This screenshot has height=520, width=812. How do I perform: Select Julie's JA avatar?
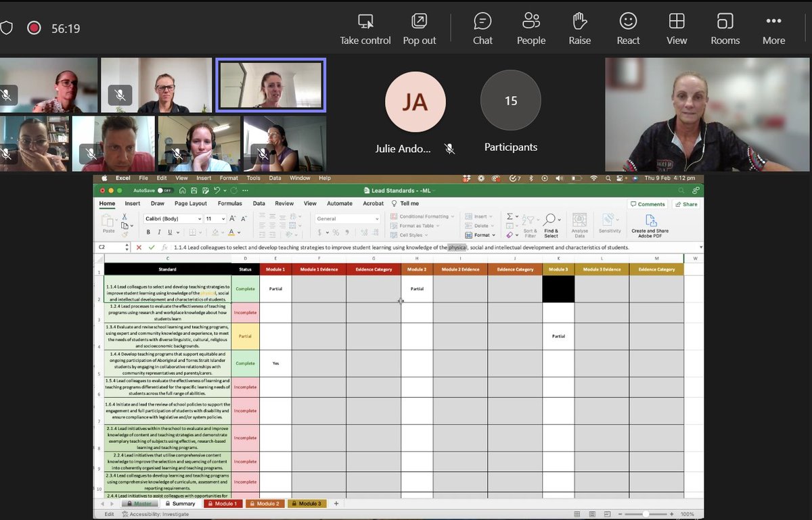(415, 101)
